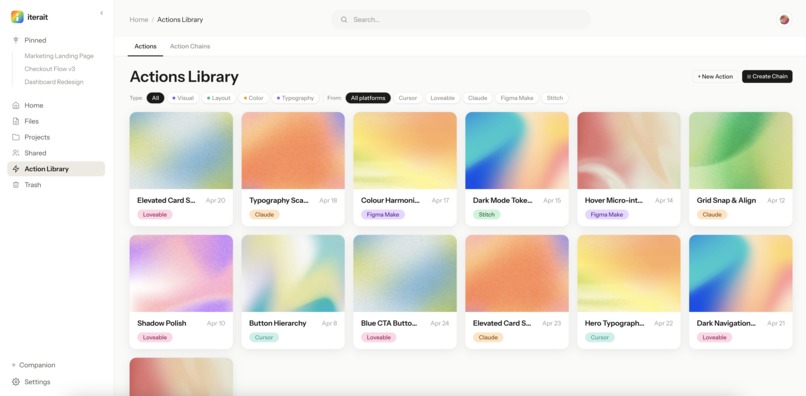Filter by Typography type
Screen dimensions: 806x396
click(x=295, y=98)
